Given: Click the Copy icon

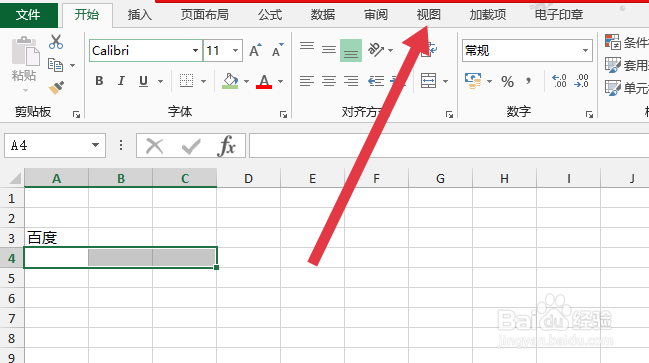Looking at the screenshot, I should point(55,65).
